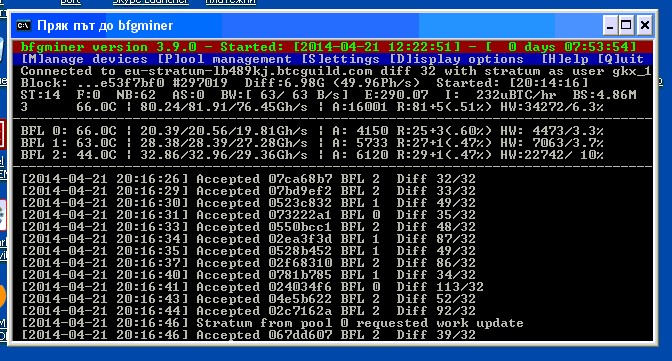Click HW: 4473/3.3% value for BFL 0
The height and width of the screenshot is (361, 672).
(552, 131)
